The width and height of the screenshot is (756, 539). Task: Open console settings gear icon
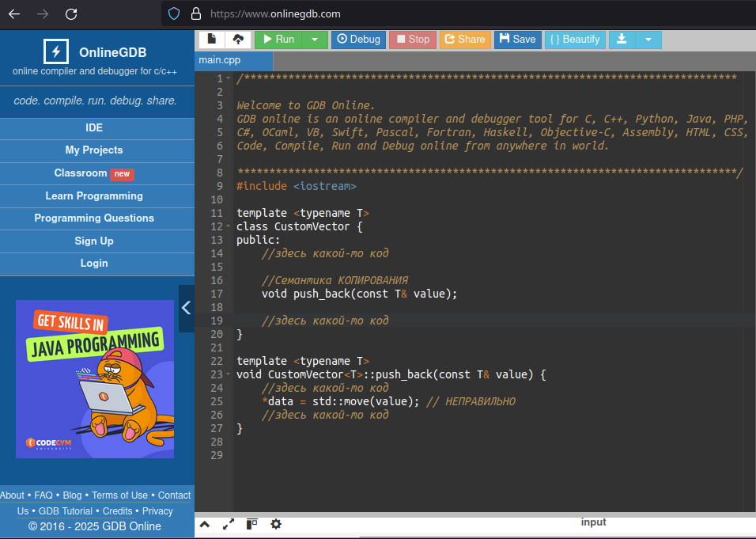(x=276, y=524)
